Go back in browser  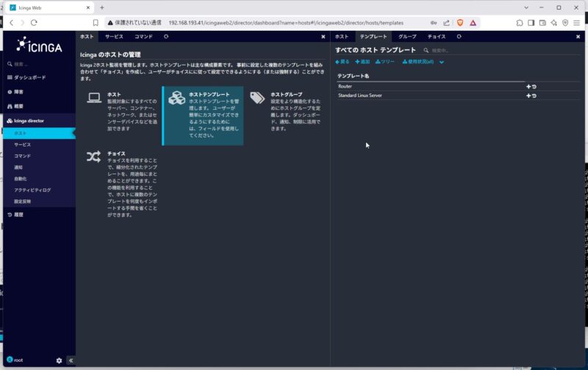click(11, 23)
